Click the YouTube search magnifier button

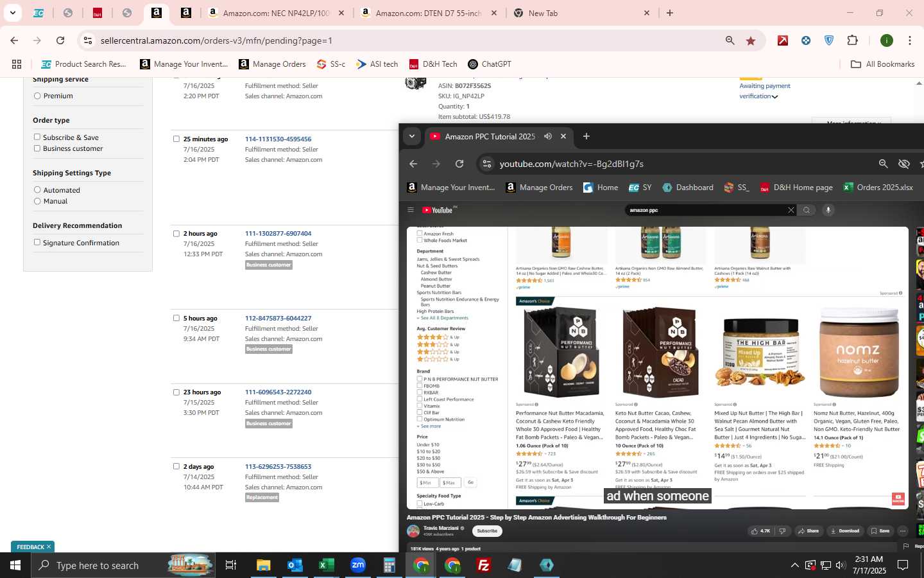pos(807,210)
